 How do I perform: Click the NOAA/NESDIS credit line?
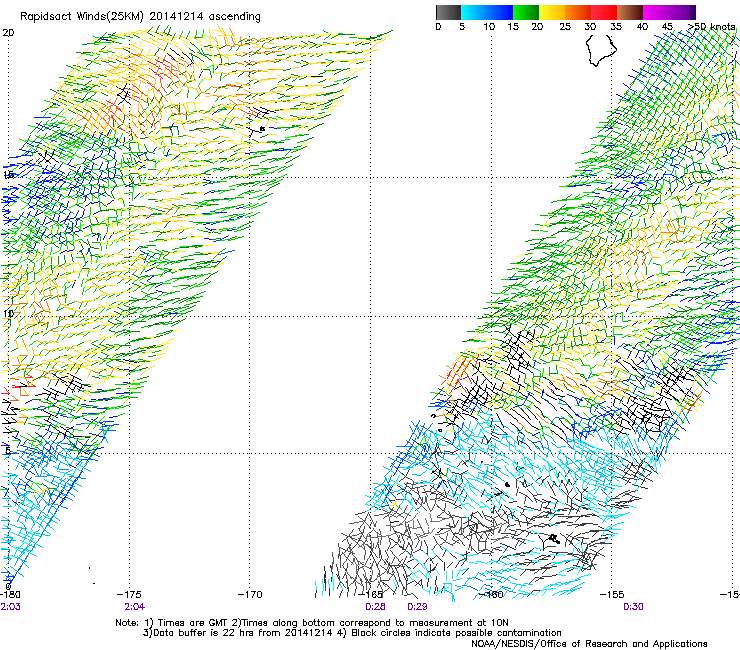589,644
